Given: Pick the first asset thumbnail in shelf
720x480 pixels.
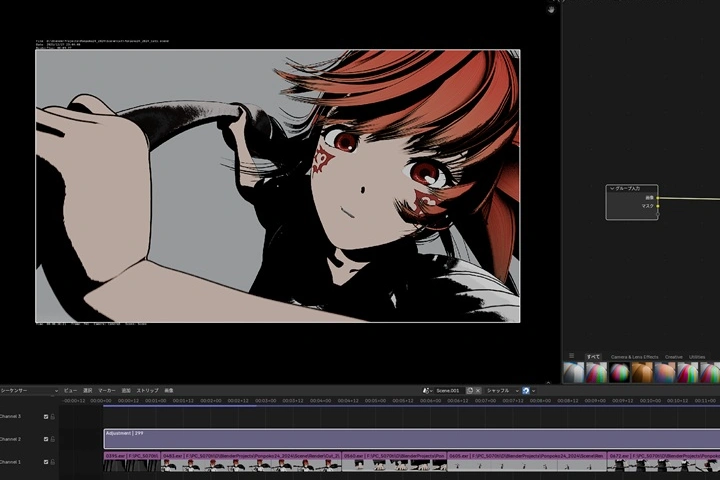Looking at the screenshot, I should 574,373.
